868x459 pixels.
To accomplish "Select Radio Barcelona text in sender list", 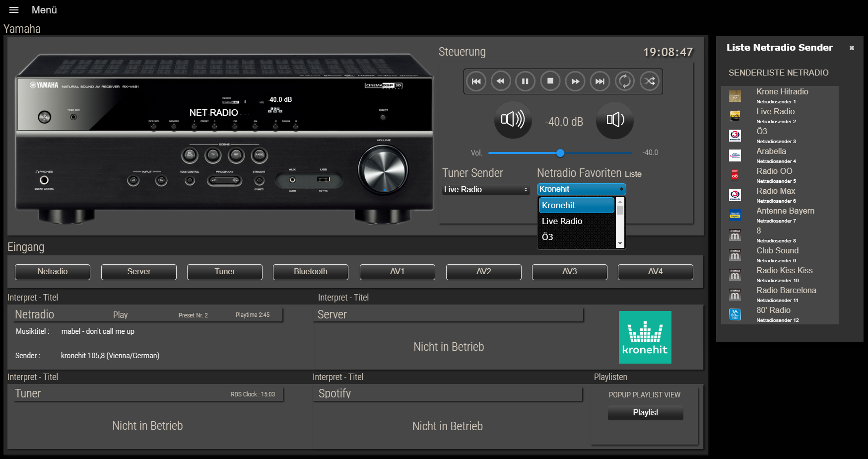I will [x=786, y=290].
